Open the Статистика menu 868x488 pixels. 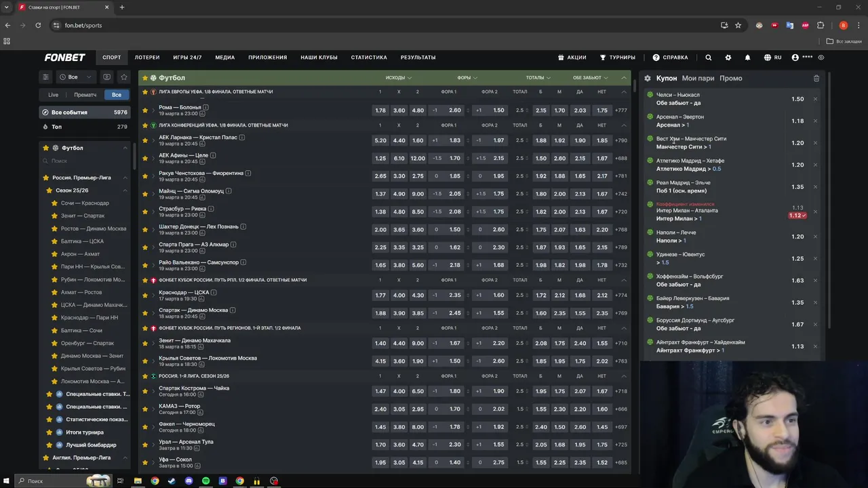pyautogui.click(x=369, y=58)
